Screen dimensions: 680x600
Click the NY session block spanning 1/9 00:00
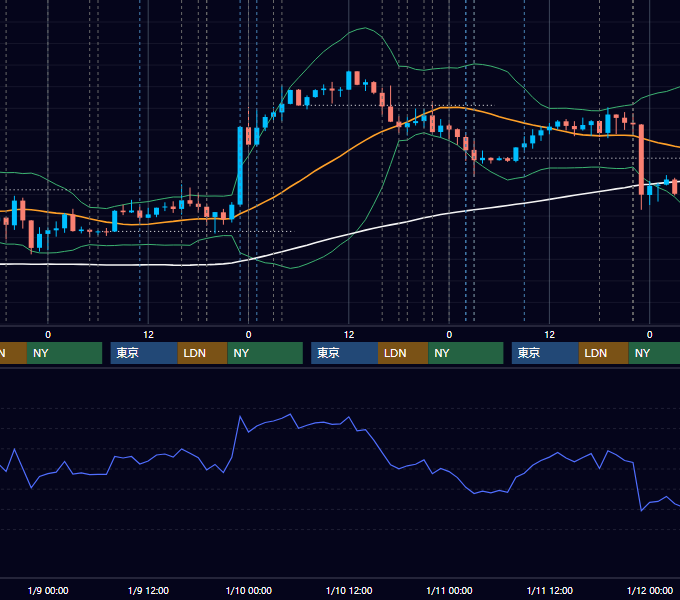pyautogui.click(x=65, y=353)
